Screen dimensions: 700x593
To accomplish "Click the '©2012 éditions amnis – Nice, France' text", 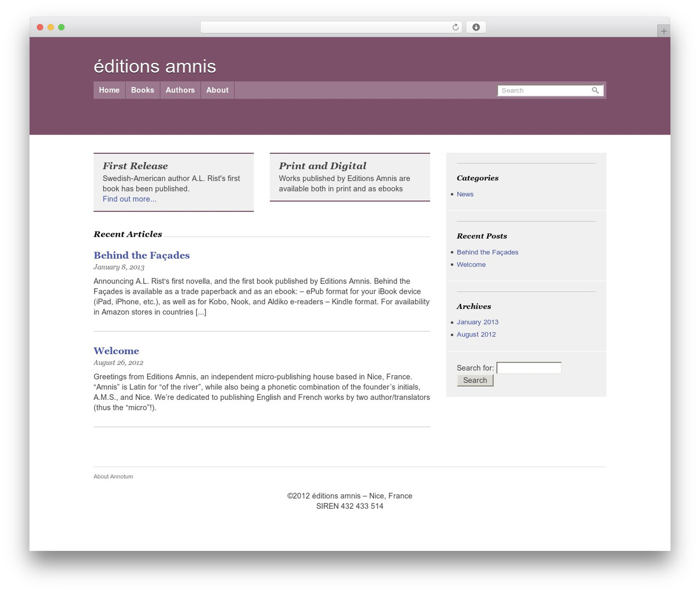I will click(x=350, y=496).
